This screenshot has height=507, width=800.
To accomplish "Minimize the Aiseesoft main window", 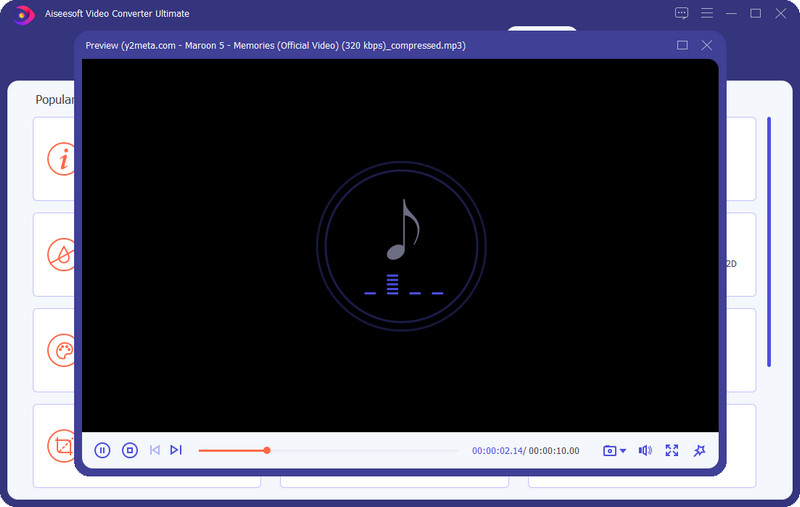I will (731, 13).
